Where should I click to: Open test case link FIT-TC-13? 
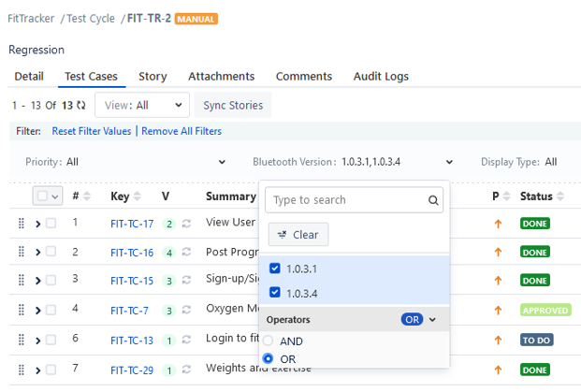point(132,340)
